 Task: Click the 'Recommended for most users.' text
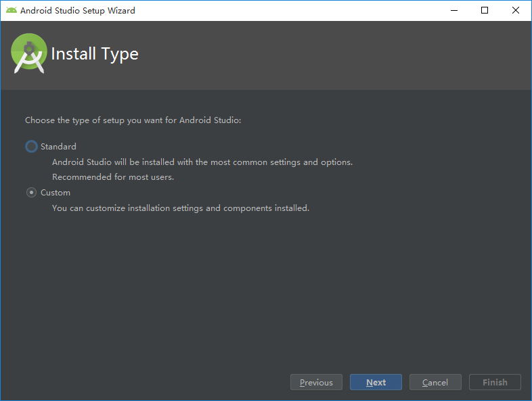coord(113,177)
